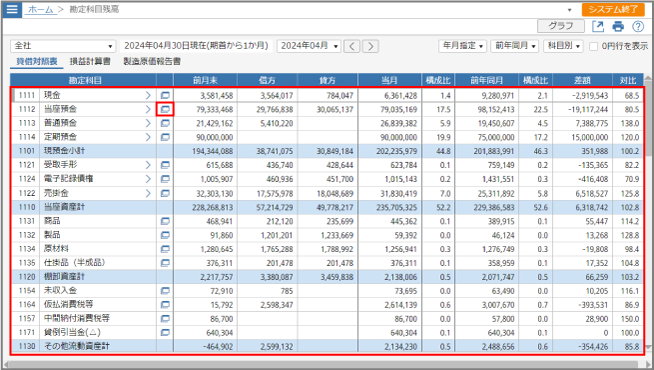Click the horizontal scrollbar at the bottom
This screenshot has height=370, width=654.
click(323, 365)
